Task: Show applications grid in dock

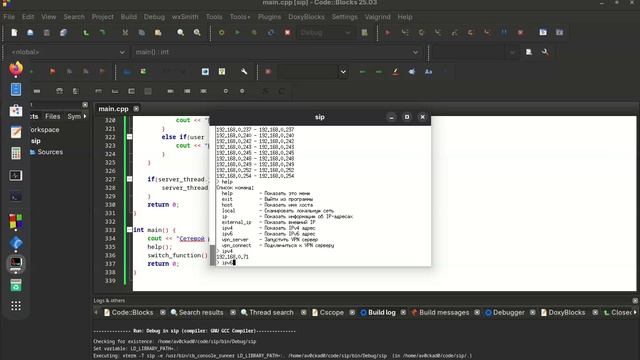Action: click(x=16, y=306)
